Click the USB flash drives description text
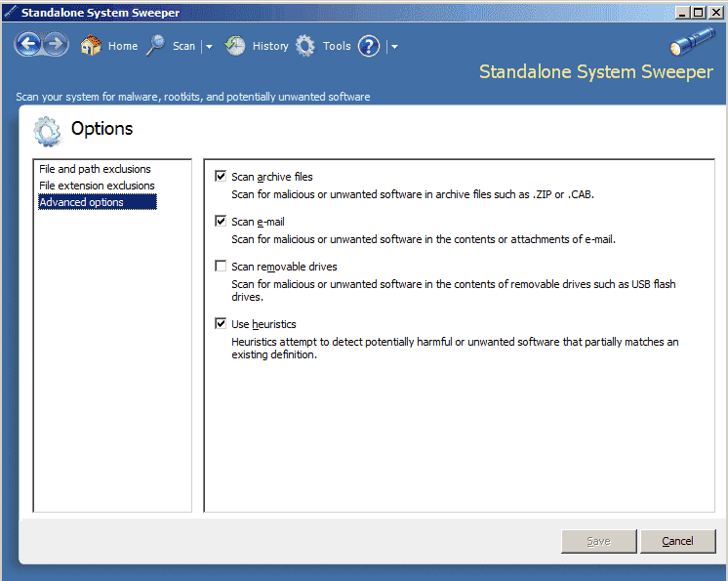 tap(454, 290)
